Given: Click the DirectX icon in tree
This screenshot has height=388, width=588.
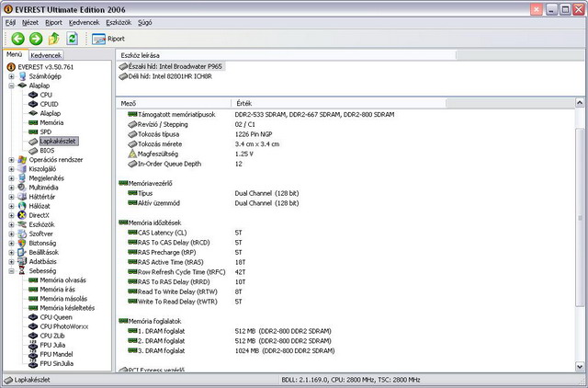Looking at the screenshot, I should [x=22, y=215].
